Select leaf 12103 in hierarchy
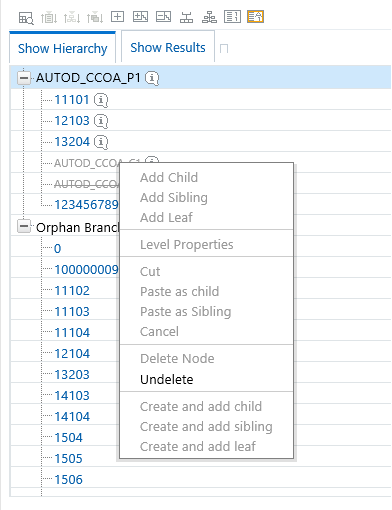392x510 pixels. point(72,121)
